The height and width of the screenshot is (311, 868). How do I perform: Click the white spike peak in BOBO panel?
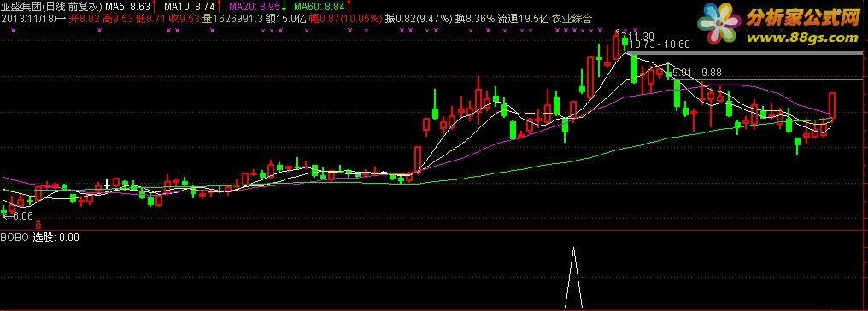click(x=573, y=249)
